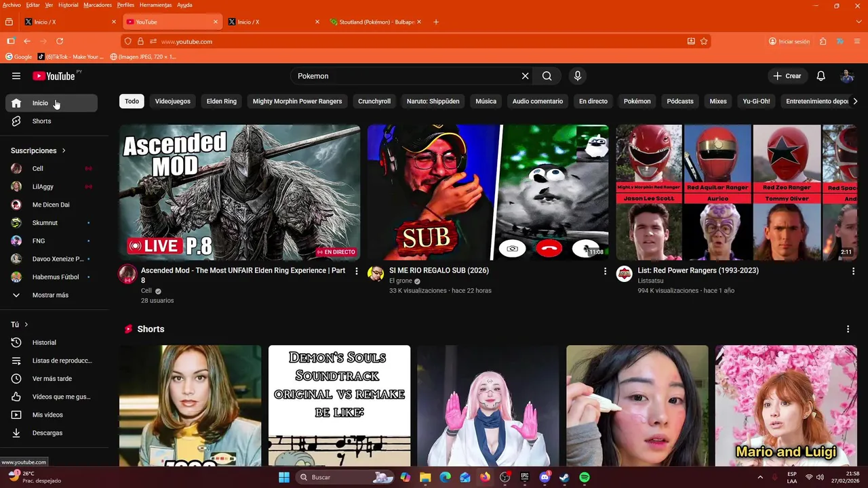Image resolution: width=868 pixels, height=488 pixels.
Task: Open Google bookmark in bookmarks bar
Action: (x=19, y=57)
